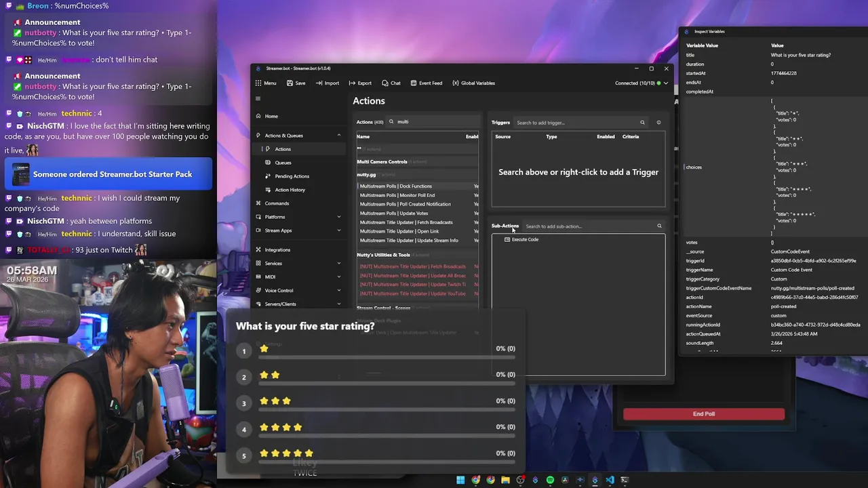The image size is (868, 488).
Task: Click the red End Poll button
Action: (704, 414)
